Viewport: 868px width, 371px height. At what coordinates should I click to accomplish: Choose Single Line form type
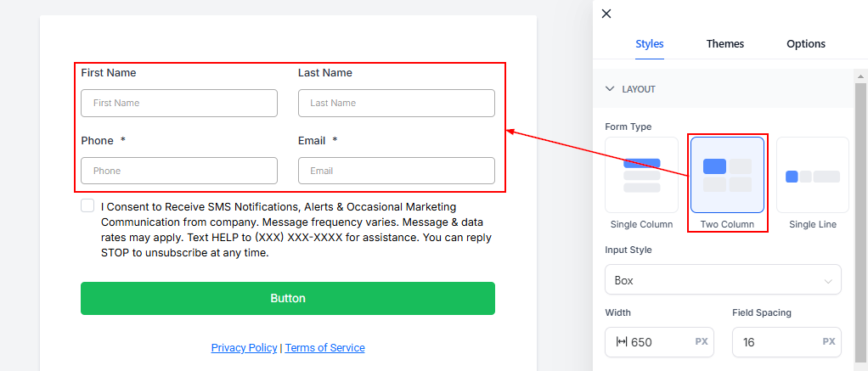[812, 175]
